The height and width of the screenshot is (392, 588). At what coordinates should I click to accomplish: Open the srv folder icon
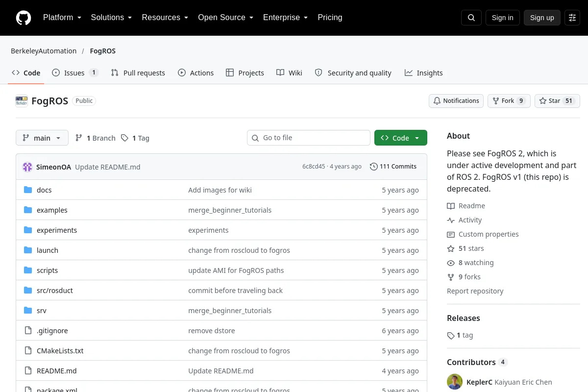pos(28,311)
